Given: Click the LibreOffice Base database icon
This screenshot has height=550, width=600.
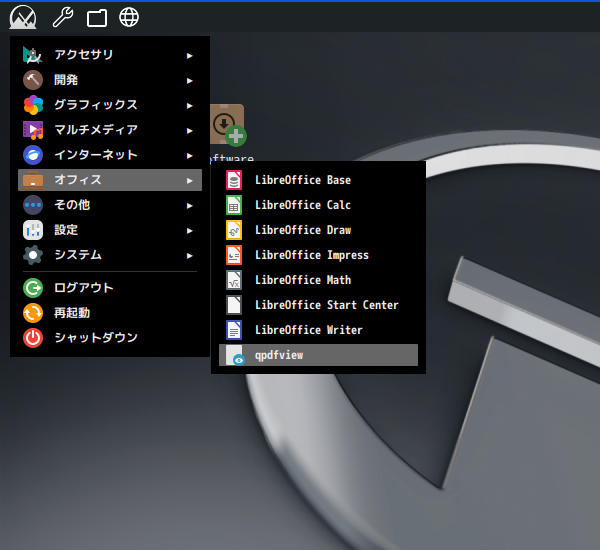Looking at the screenshot, I should [234, 180].
